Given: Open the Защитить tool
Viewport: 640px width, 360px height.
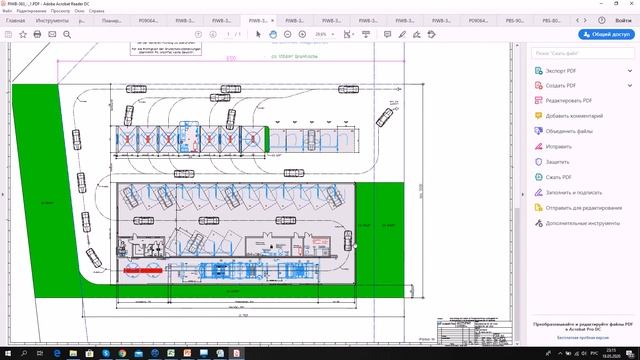Looking at the screenshot, I should [x=552, y=162].
